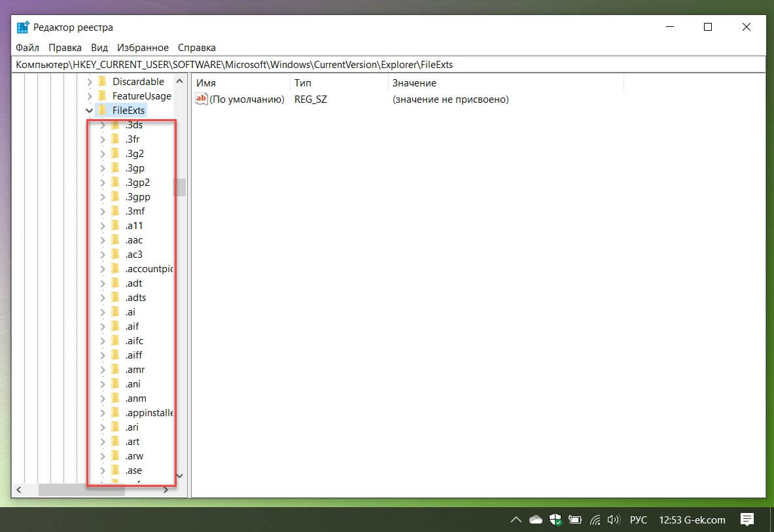774x532 pixels.
Task: Open the notification center icon
Action: 747,520
